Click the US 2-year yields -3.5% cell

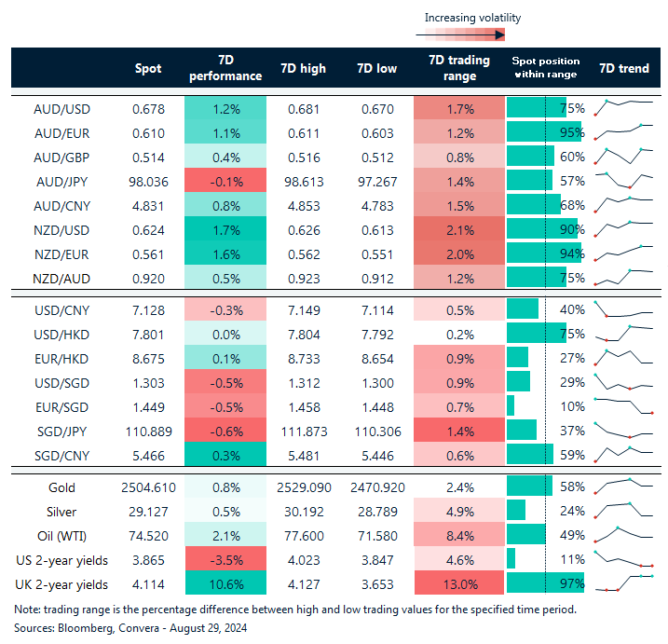pos(225,559)
